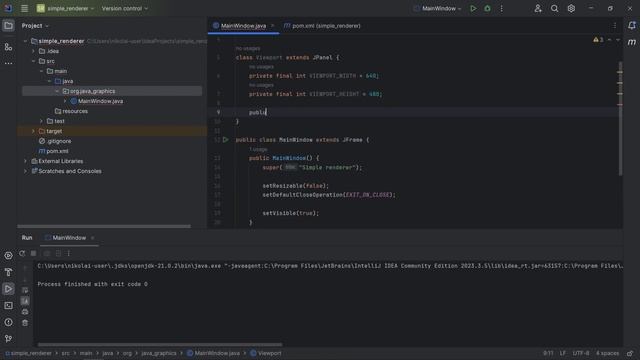Open the Run tool window icon
This screenshot has height=360, width=640.
8,289
